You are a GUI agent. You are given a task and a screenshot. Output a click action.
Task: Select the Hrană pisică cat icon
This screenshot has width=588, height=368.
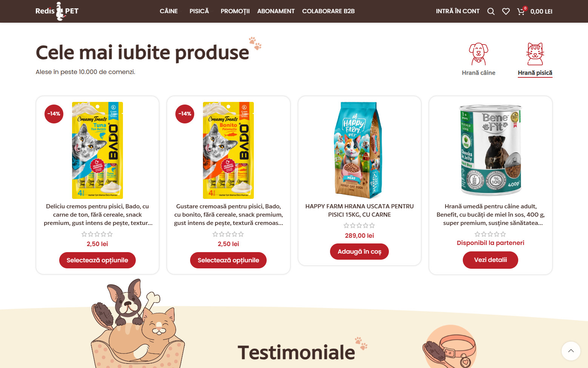pyautogui.click(x=535, y=54)
